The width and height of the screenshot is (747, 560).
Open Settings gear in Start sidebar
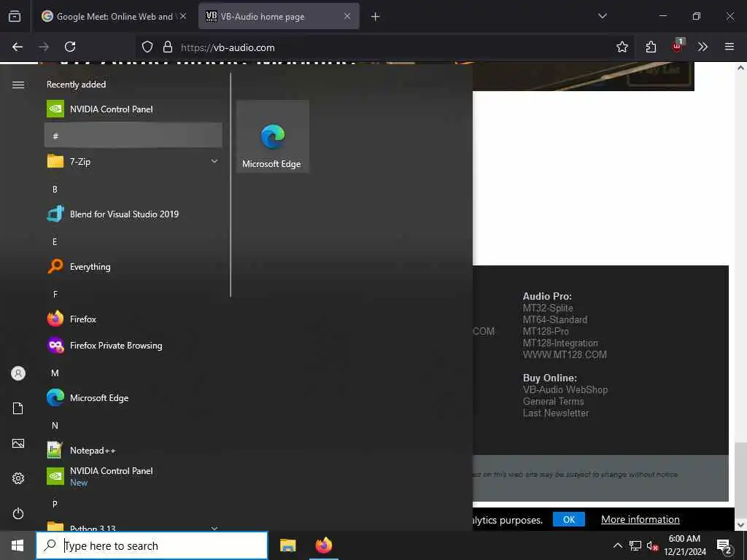click(18, 478)
